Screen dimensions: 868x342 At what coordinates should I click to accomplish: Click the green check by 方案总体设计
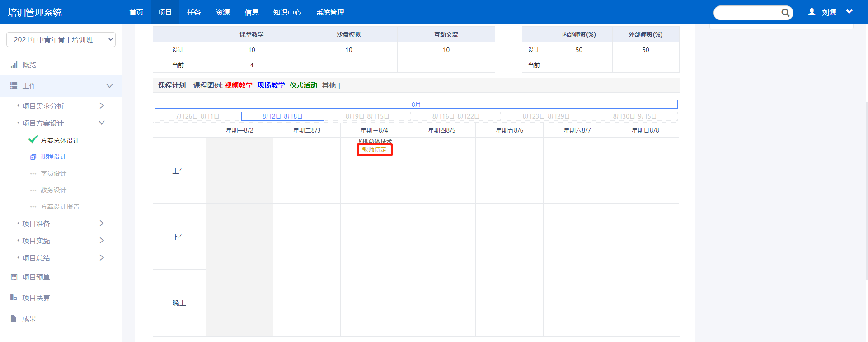pyautogui.click(x=33, y=139)
